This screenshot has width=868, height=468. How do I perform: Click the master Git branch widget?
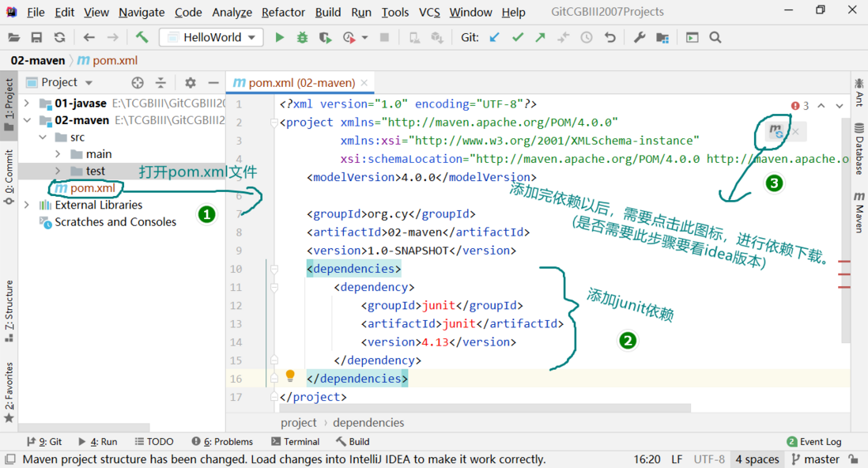[816, 459]
